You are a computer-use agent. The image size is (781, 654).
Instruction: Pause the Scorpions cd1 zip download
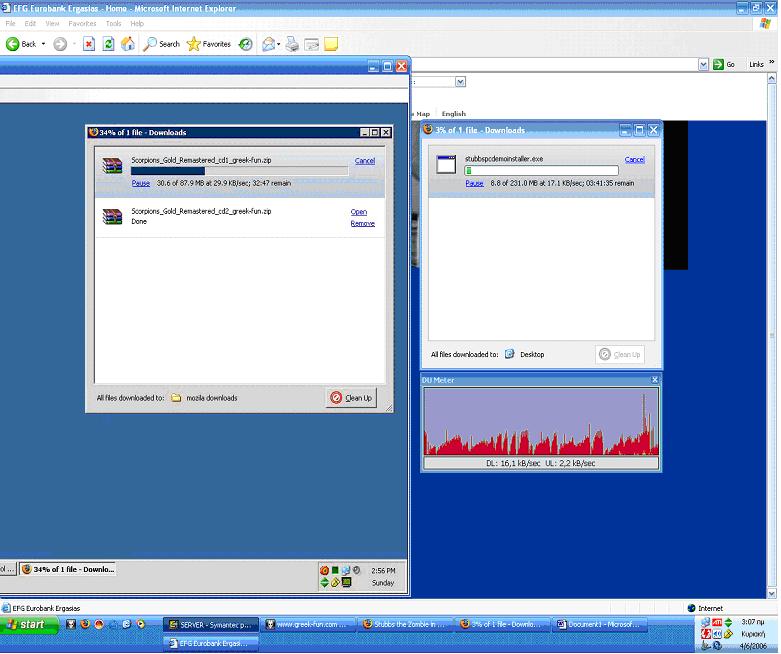(140, 183)
